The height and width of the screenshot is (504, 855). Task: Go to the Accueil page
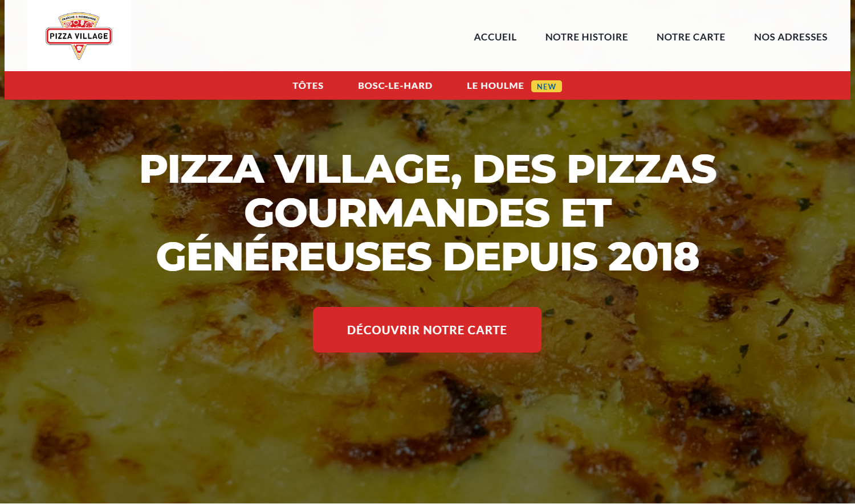pos(495,37)
